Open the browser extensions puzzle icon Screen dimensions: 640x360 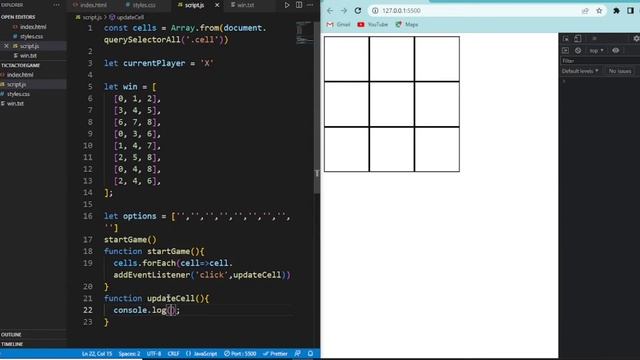(616, 11)
